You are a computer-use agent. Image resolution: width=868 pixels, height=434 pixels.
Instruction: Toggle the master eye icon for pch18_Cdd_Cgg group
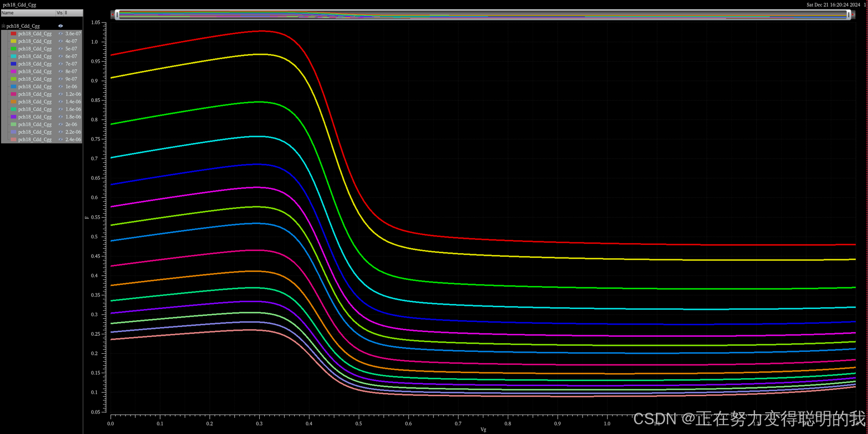(x=60, y=26)
